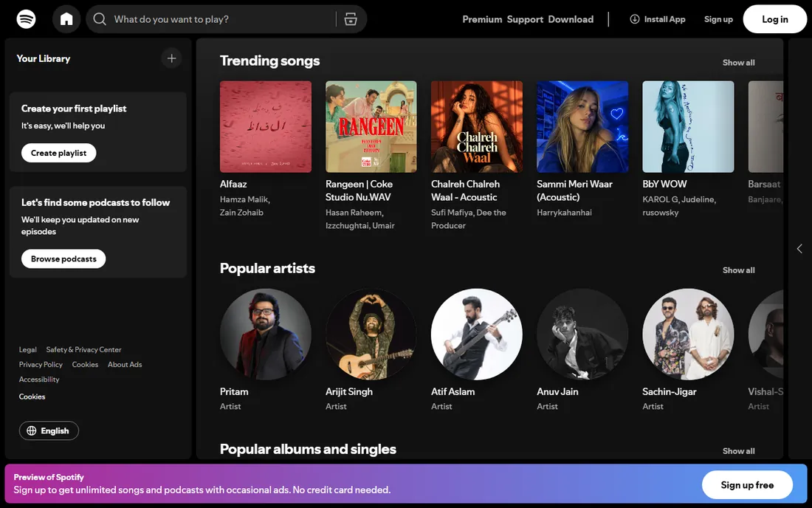Open Safety & Privacy Center link
The height and width of the screenshot is (508, 812).
[83, 349]
